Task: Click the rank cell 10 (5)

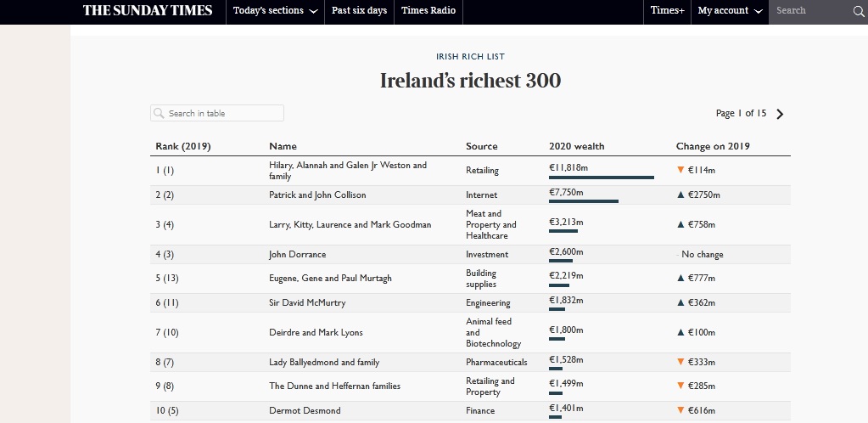Action: coord(166,411)
